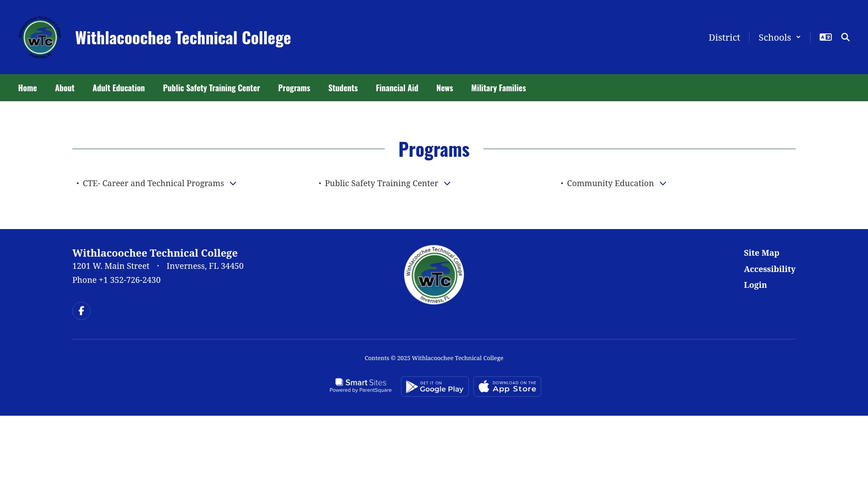Open the Financial Aid menu
The image size is (868, 488).
click(x=397, y=88)
